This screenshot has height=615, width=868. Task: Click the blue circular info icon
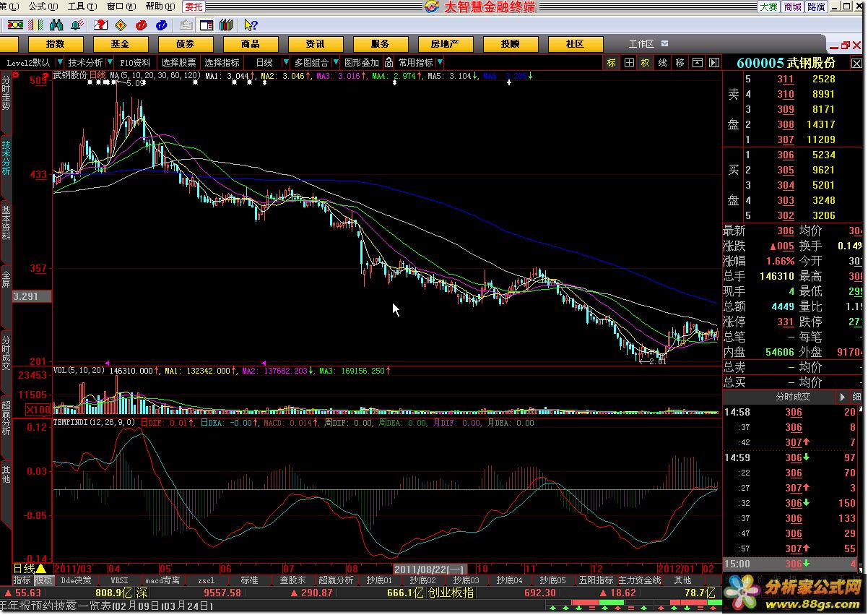pyautogui.click(x=162, y=25)
